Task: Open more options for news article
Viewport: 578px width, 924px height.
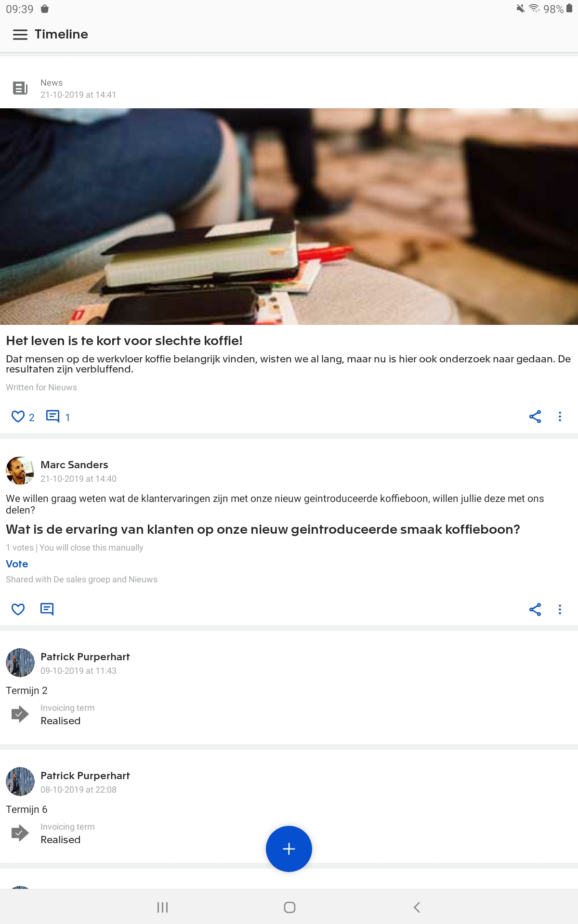Action: click(560, 417)
